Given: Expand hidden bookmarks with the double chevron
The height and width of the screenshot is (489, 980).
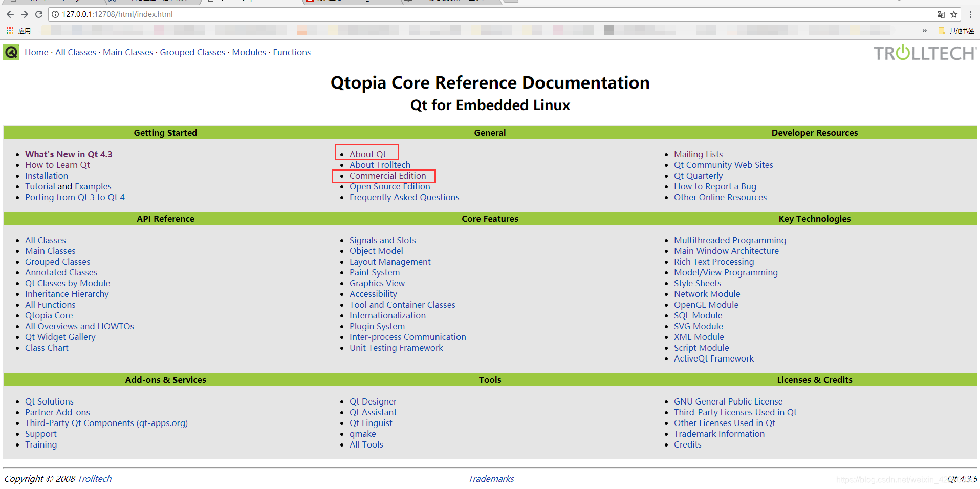Looking at the screenshot, I should [925, 31].
